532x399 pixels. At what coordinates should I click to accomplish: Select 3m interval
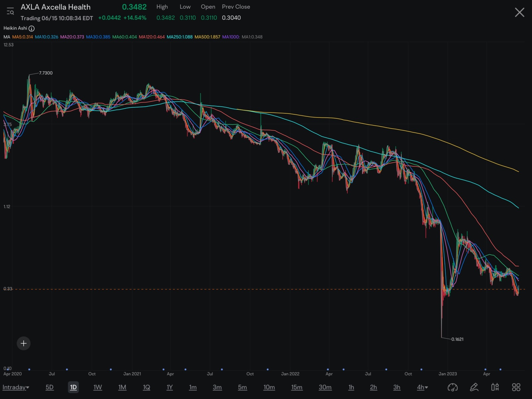217,387
